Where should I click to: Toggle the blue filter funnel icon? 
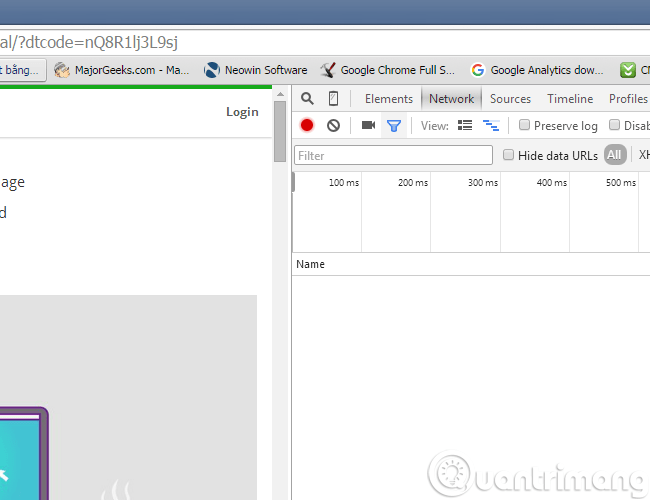394,126
